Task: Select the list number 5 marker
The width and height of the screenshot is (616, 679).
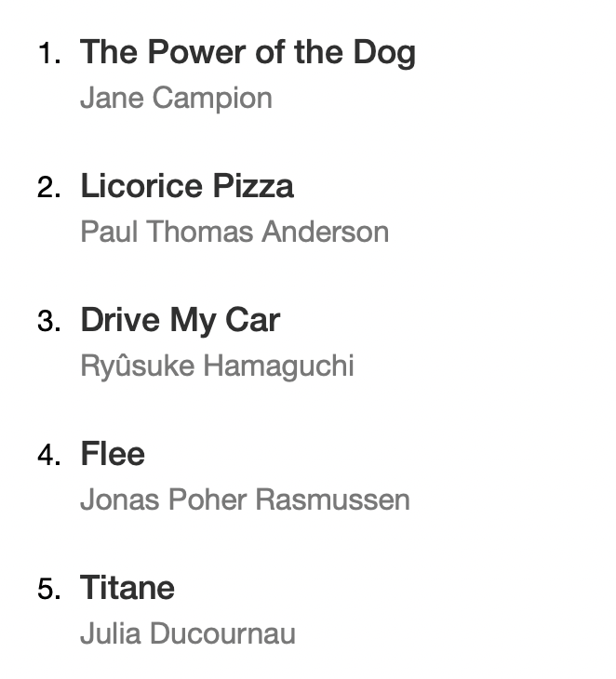Action: pyautogui.click(x=48, y=590)
